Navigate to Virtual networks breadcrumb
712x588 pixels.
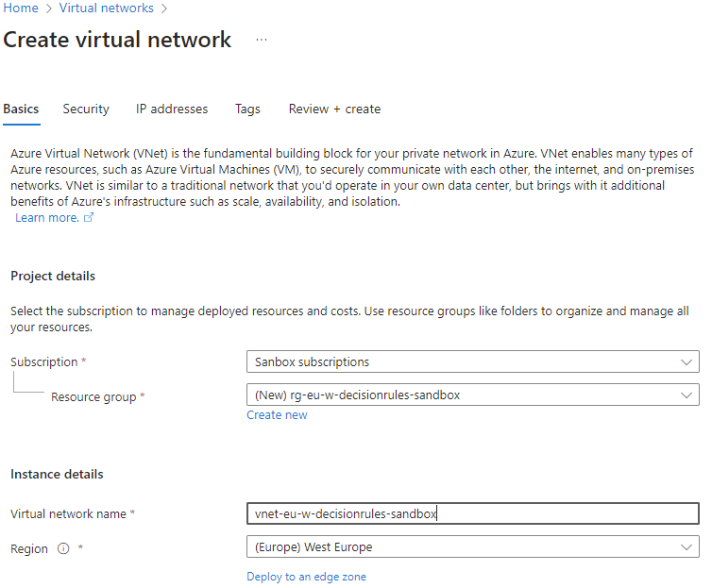(106, 8)
